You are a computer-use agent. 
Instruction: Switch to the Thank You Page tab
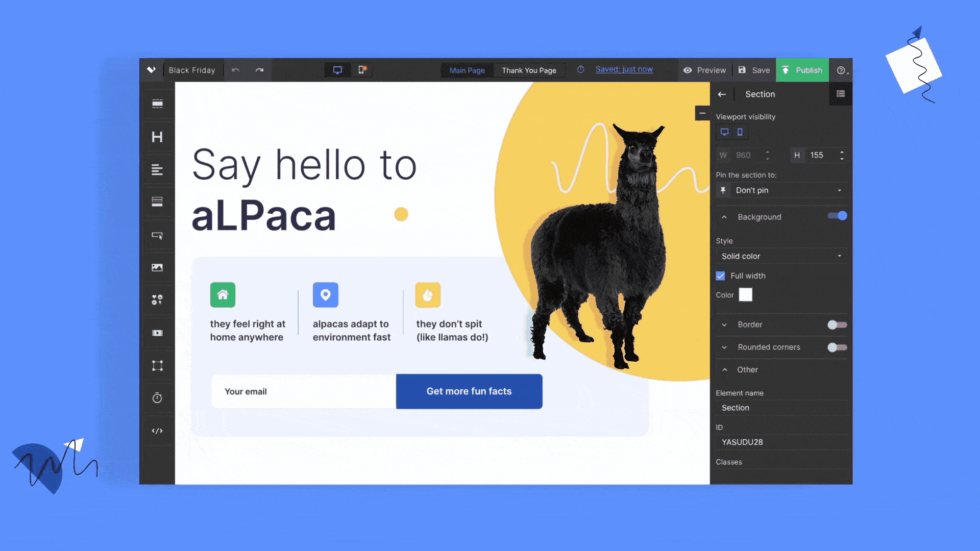529,70
